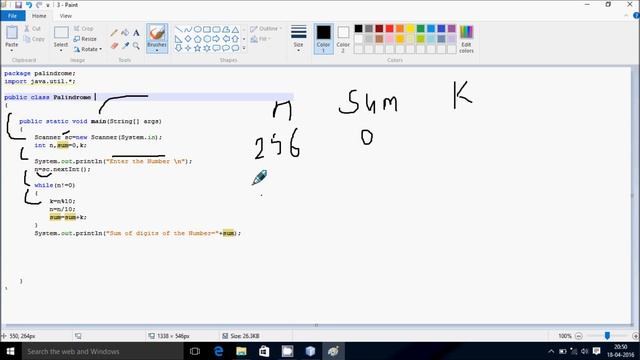The image size is (640, 360).
Task: Choose the Line shape
Action: pyautogui.click(x=179, y=29)
